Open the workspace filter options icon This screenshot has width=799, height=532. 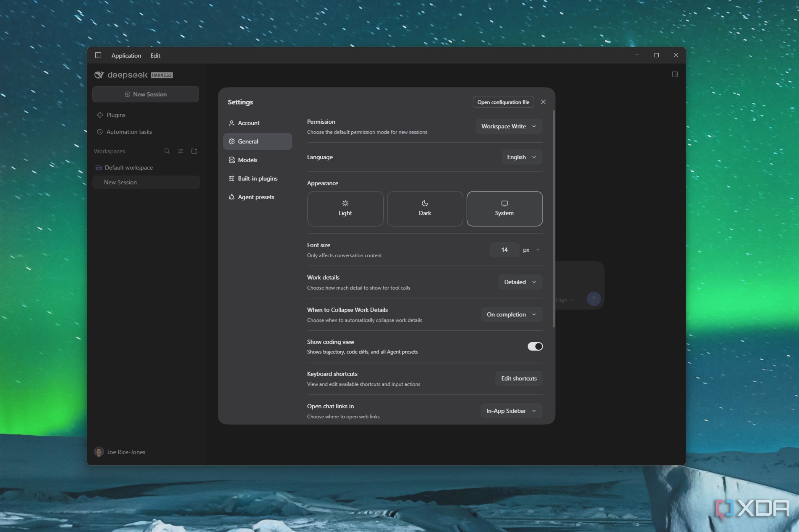(180, 151)
